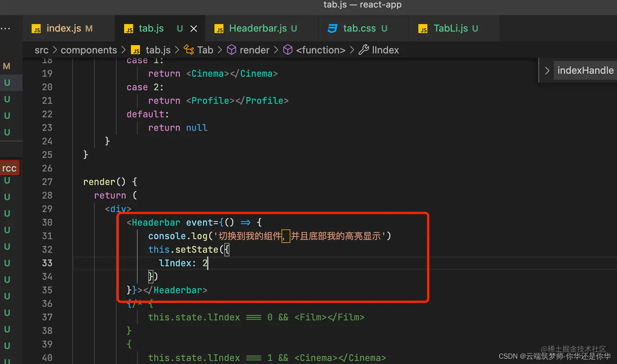
Task: Click the tab.js breadcrumb segment
Action: (158, 50)
